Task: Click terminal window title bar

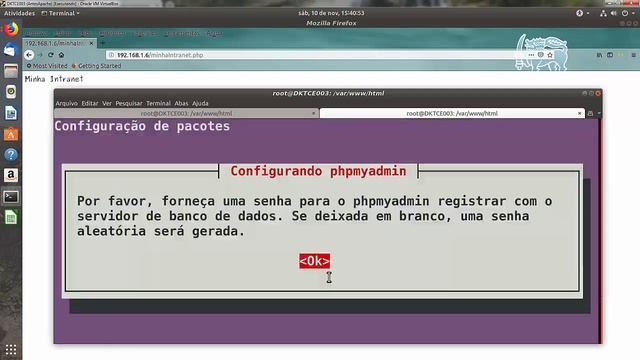Action: point(328,93)
